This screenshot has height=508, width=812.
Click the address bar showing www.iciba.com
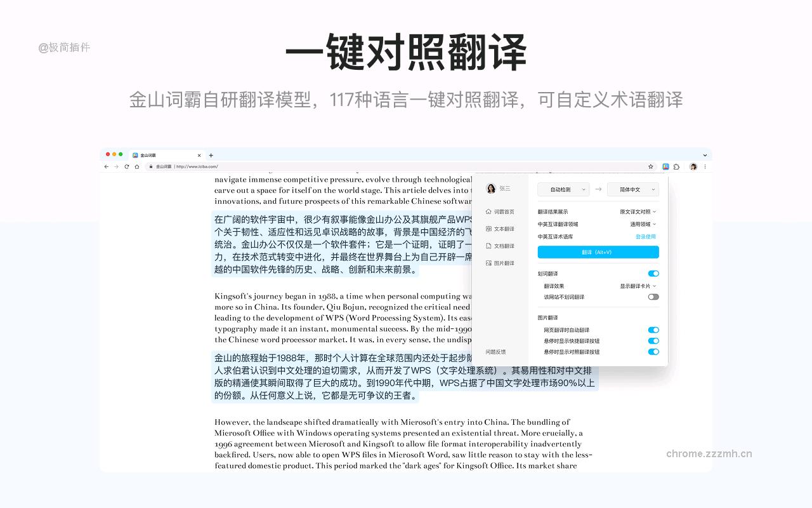(400, 166)
